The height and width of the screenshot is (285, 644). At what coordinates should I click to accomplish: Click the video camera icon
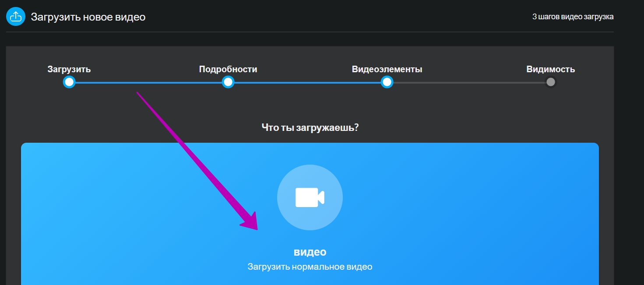pos(310,197)
